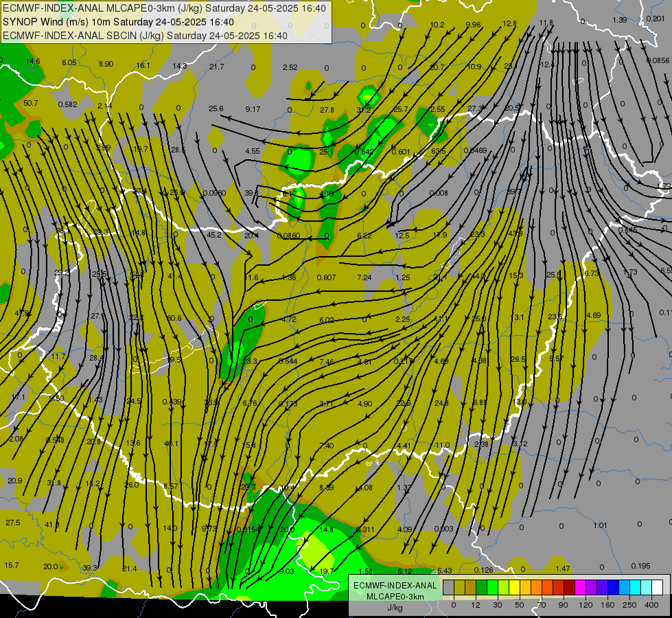Pick the purple legend swatch
The width and height of the screenshot is (672, 618).
pyautogui.click(x=592, y=588)
